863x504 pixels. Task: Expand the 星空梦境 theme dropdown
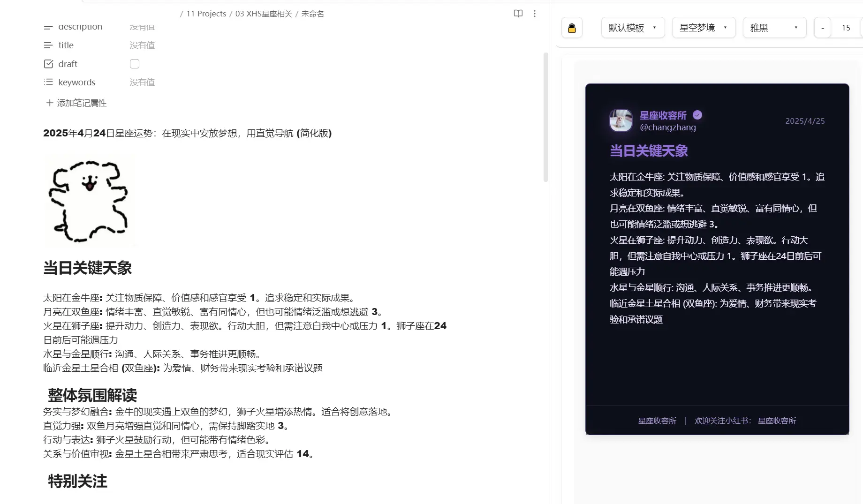(x=703, y=28)
